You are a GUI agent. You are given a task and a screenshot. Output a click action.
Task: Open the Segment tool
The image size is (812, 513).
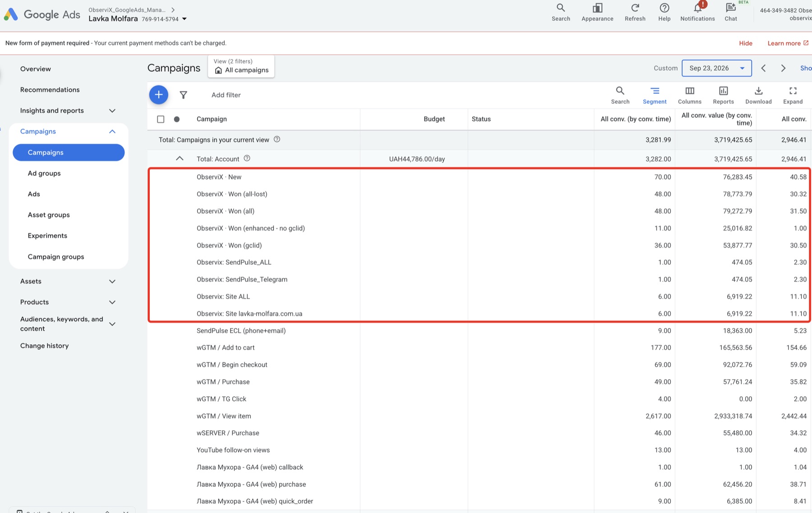655,95
